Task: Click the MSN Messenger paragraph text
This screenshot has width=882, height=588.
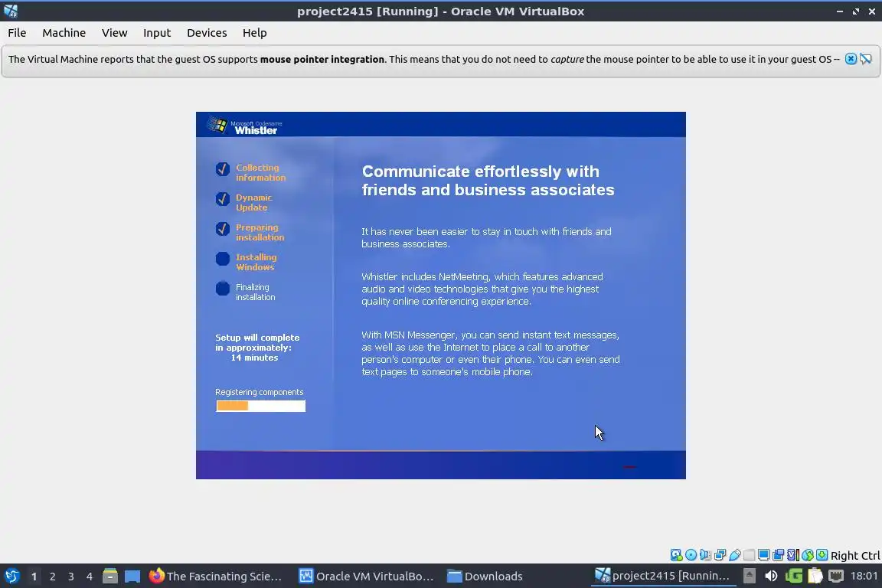Action: click(491, 354)
